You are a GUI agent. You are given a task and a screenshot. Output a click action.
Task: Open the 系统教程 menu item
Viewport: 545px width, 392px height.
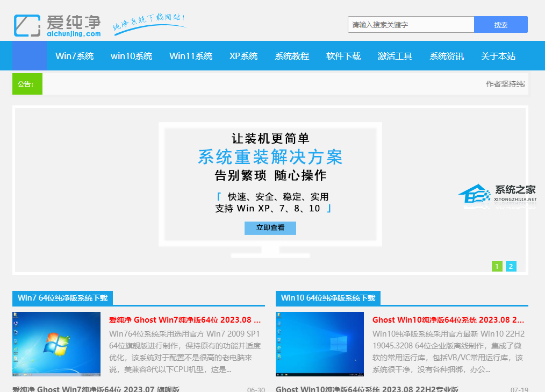[x=292, y=56]
